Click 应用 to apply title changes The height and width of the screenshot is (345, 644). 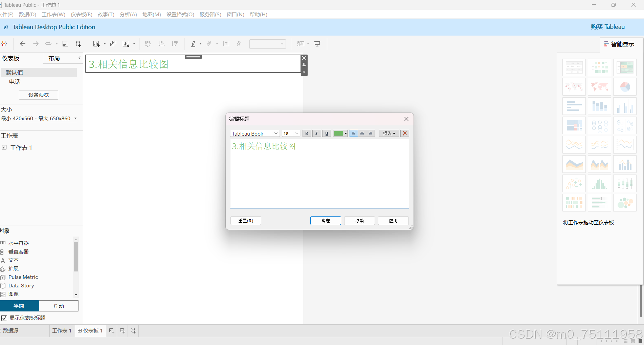coord(393,221)
